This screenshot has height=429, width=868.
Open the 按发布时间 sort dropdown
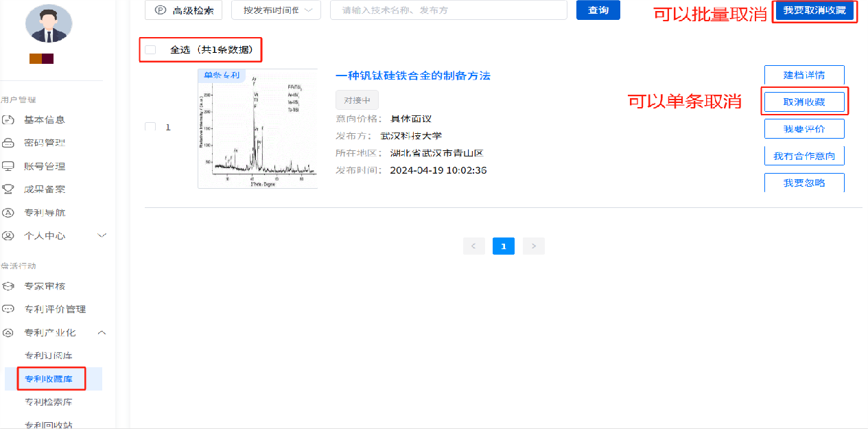point(277,10)
